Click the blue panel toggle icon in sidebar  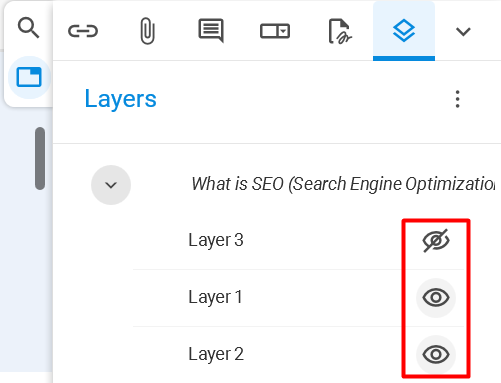(29, 77)
